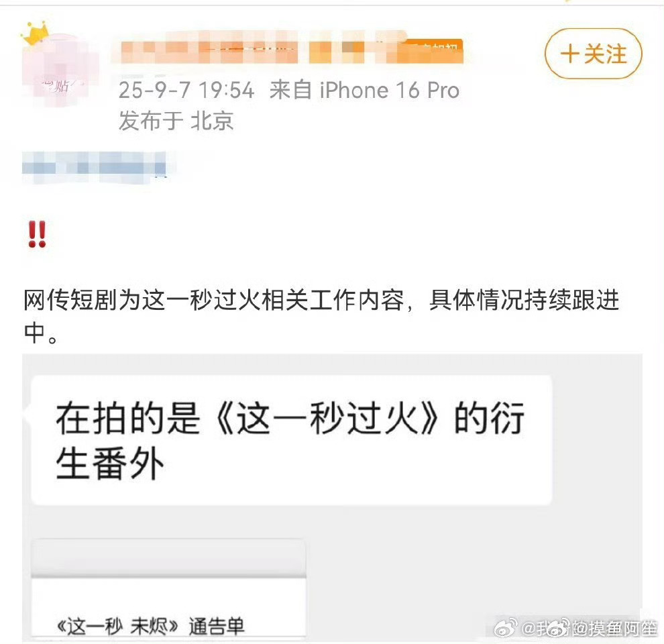The image size is (664, 644).
Task: Click the 发布于 北京 location text
Action: pyautogui.click(x=176, y=121)
